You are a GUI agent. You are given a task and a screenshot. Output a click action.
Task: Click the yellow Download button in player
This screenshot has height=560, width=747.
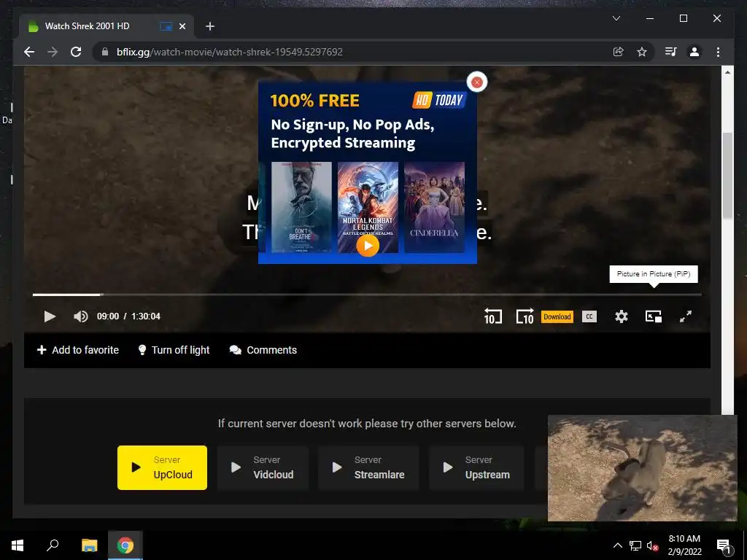pyautogui.click(x=557, y=316)
